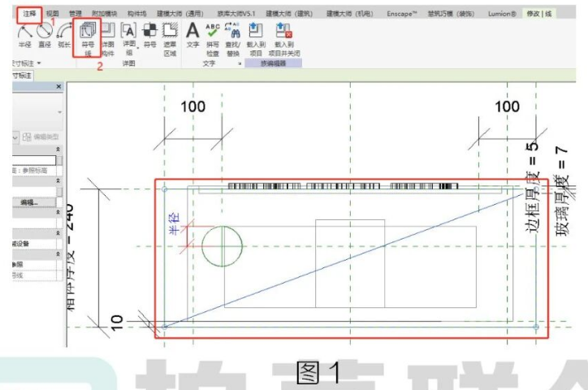The height and width of the screenshot is (390, 588).
Task: Select the blue 半径 dimension label
Action: [x=175, y=224]
